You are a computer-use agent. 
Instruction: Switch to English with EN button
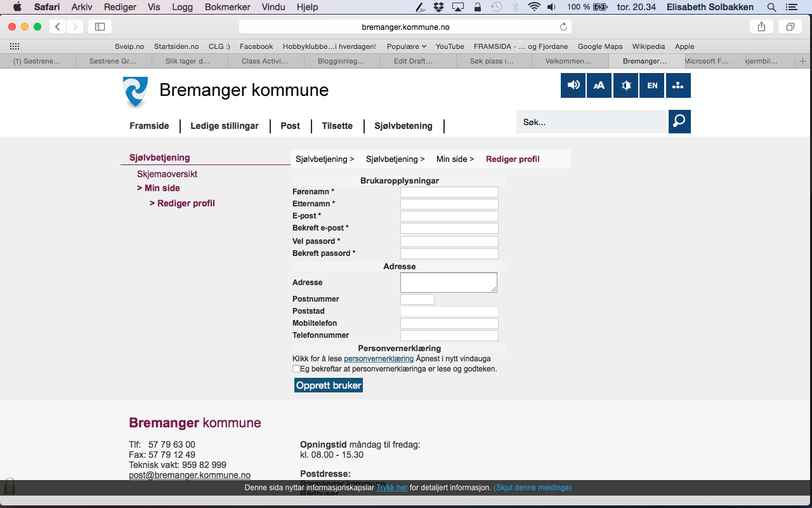click(652, 85)
